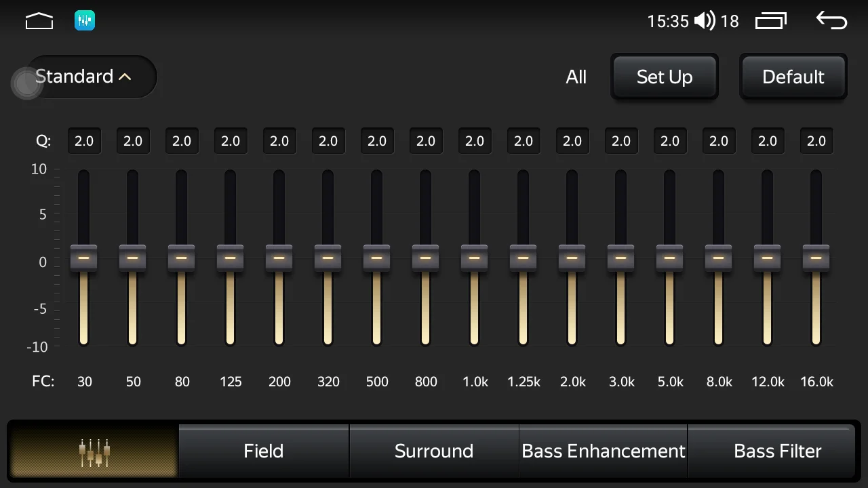Click the Q value box above 5.0k
868x488 pixels.
click(670, 141)
